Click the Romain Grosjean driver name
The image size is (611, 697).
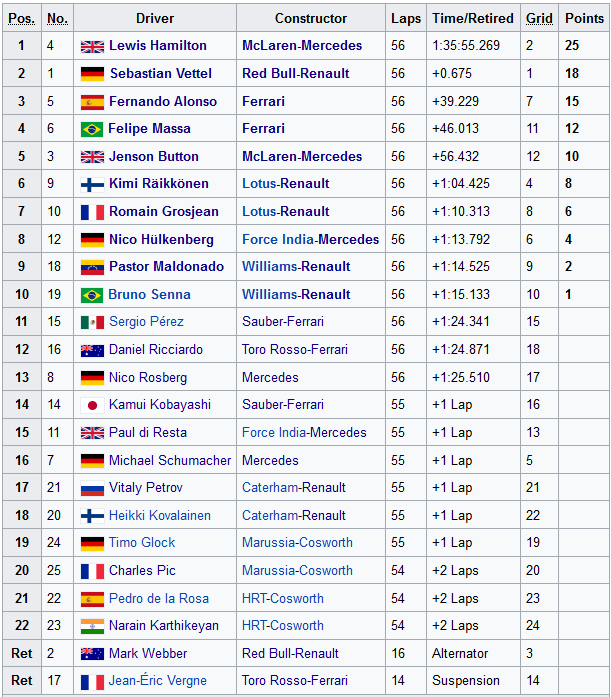tap(162, 212)
